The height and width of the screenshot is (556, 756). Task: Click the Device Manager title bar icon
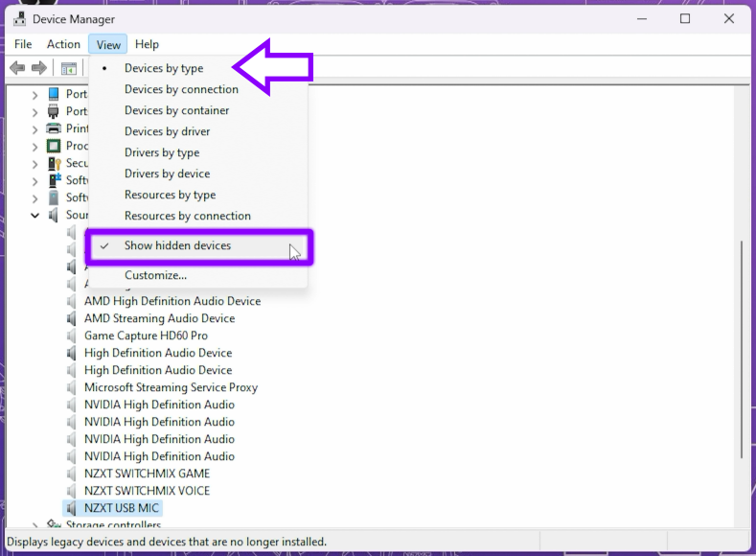pos(20,19)
